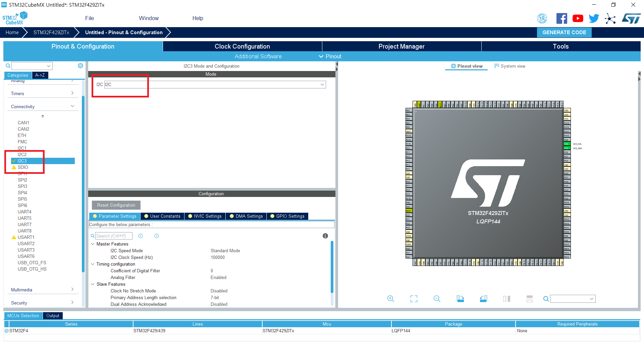The width and height of the screenshot is (644, 345).
Task: Go to next parameter search result
Action: pyautogui.click(x=157, y=236)
